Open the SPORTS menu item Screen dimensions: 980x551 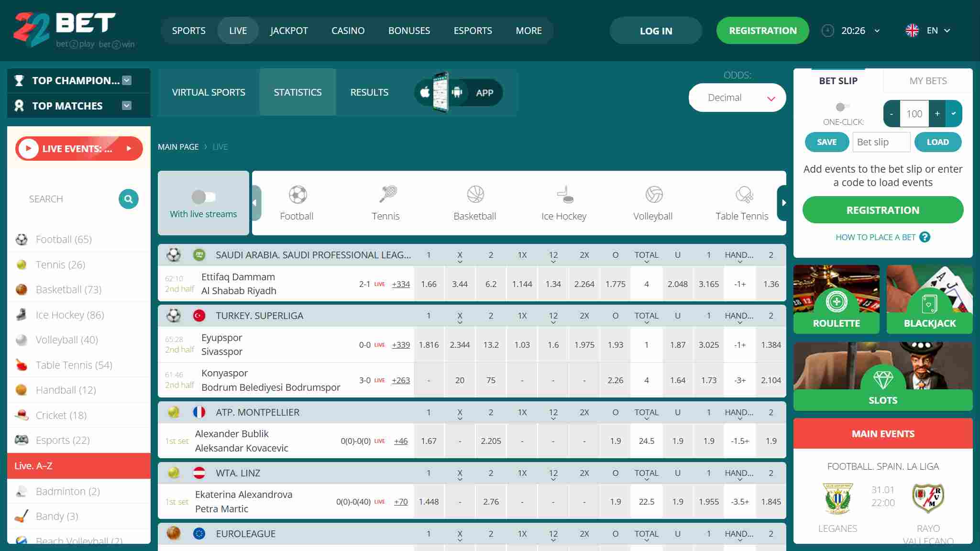188,31
